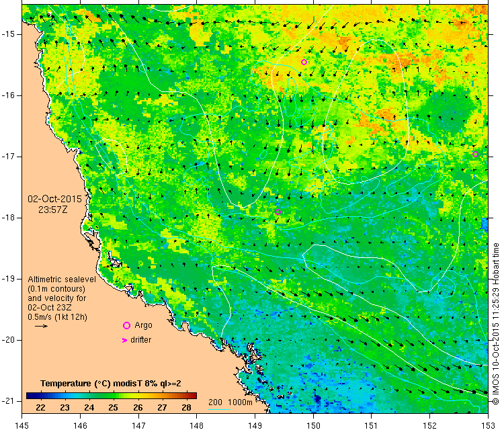Click the Argo legend circle symbol

click(126, 326)
